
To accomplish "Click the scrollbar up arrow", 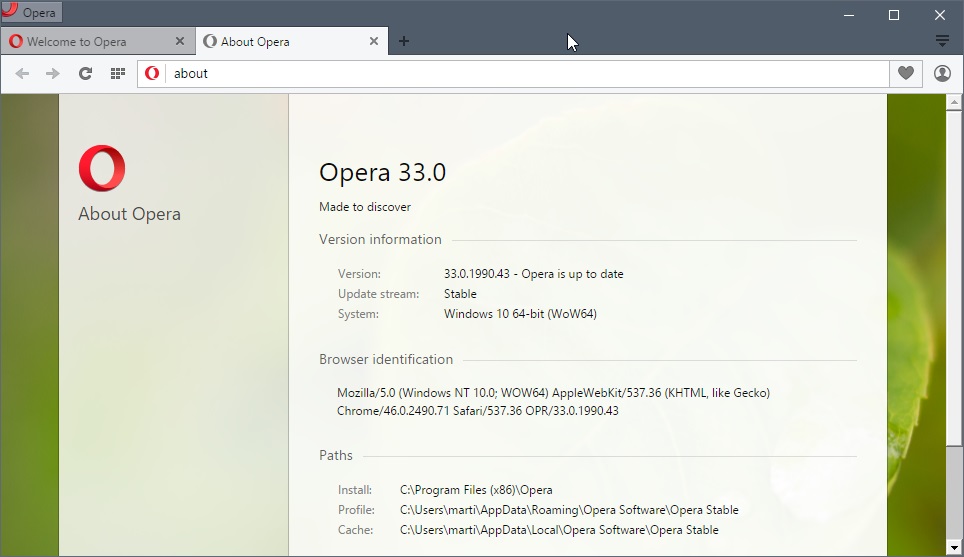I will [x=954, y=102].
